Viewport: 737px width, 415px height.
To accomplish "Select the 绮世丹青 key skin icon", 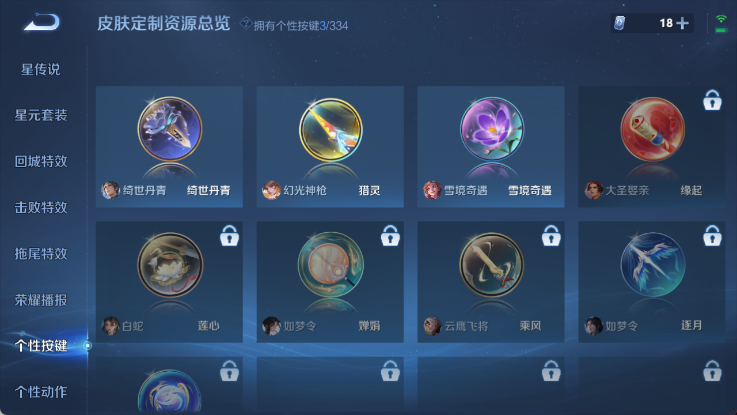I will point(170,129).
